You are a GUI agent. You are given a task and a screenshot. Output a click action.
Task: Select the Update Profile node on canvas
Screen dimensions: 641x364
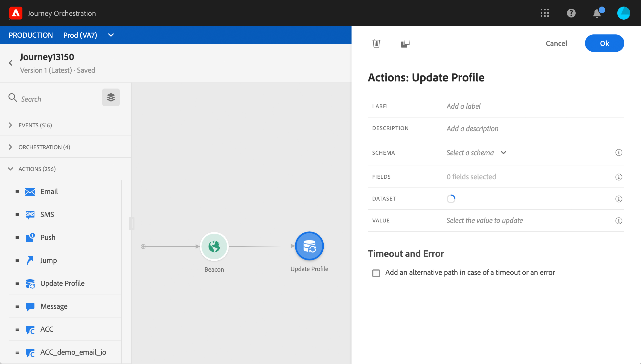309,246
